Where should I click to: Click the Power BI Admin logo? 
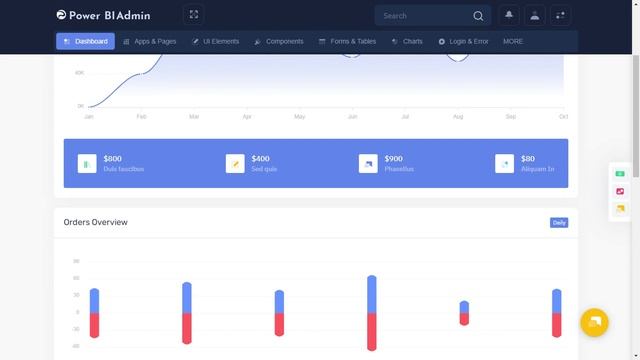(103, 16)
